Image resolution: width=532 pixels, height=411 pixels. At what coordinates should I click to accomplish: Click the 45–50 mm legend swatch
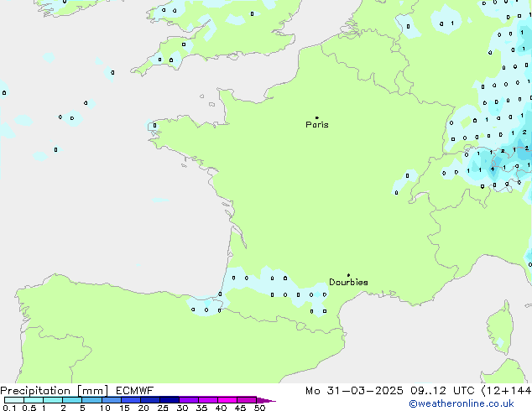coord(247,400)
